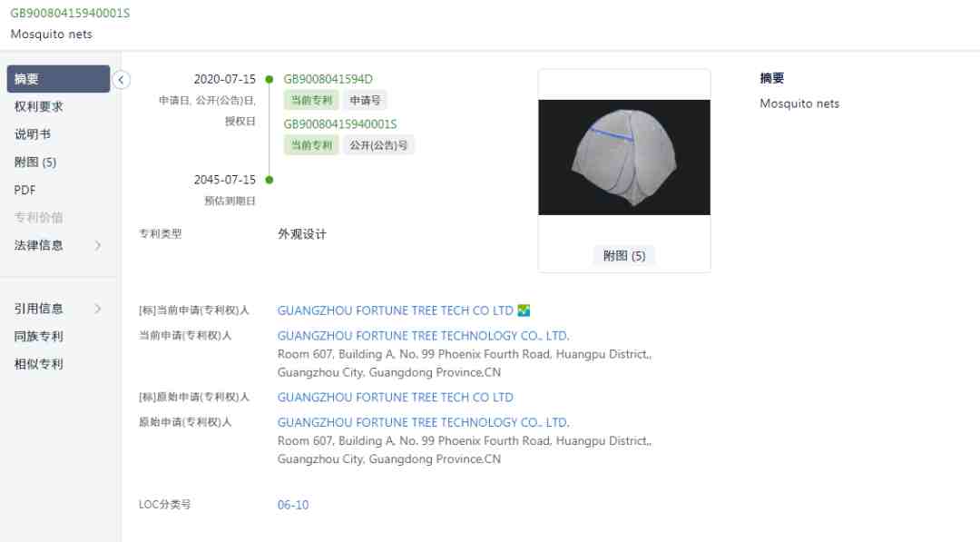The height and width of the screenshot is (542, 980).
Task: Expand the 引用信息 submenu arrow
Action: (x=98, y=309)
